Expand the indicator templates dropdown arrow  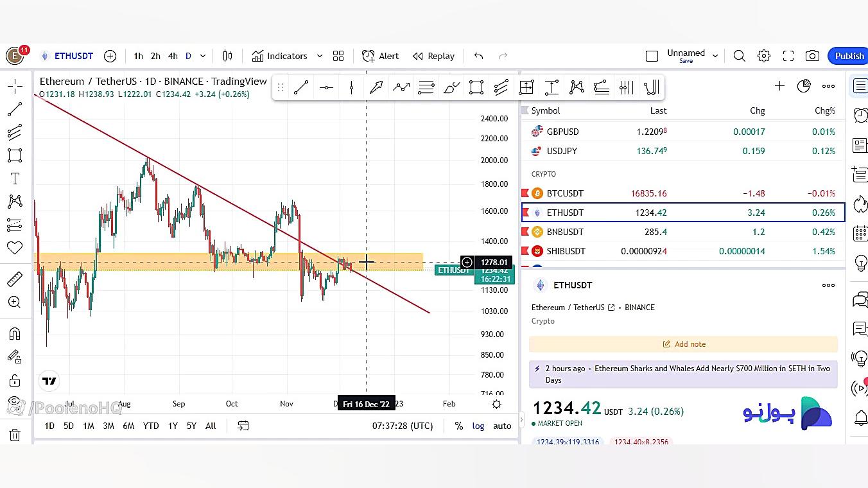[320, 56]
